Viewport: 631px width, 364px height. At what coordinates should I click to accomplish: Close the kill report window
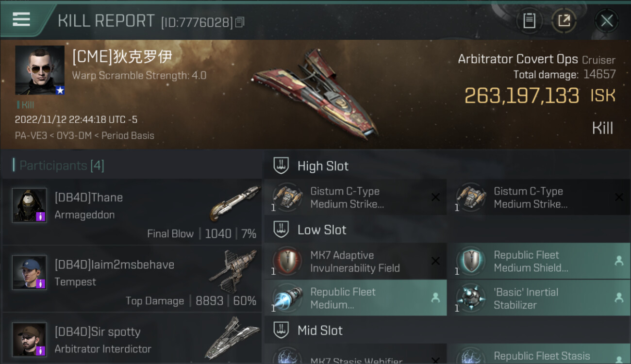coord(607,21)
